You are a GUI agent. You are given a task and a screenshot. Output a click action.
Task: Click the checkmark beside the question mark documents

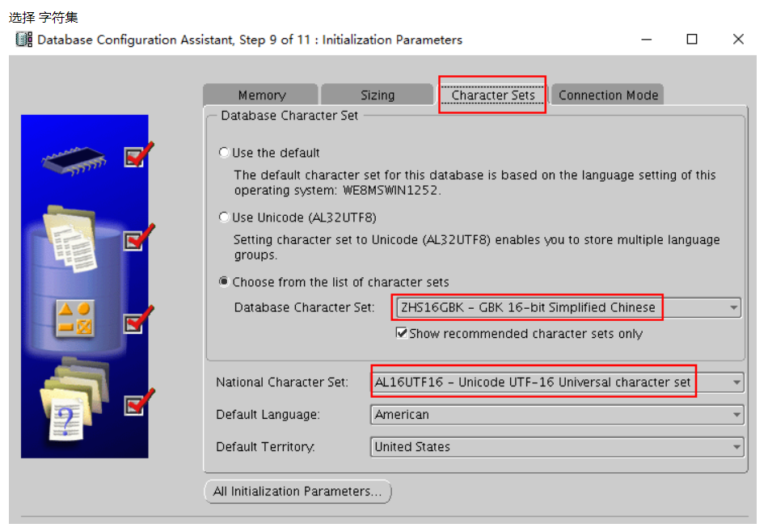pos(139,402)
